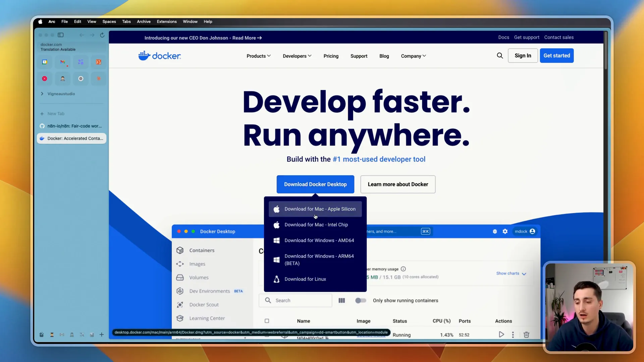Viewport: 644px width, 362px height.
Task: Open the Arc archive box icon
Action: pyautogui.click(x=42, y=335)
